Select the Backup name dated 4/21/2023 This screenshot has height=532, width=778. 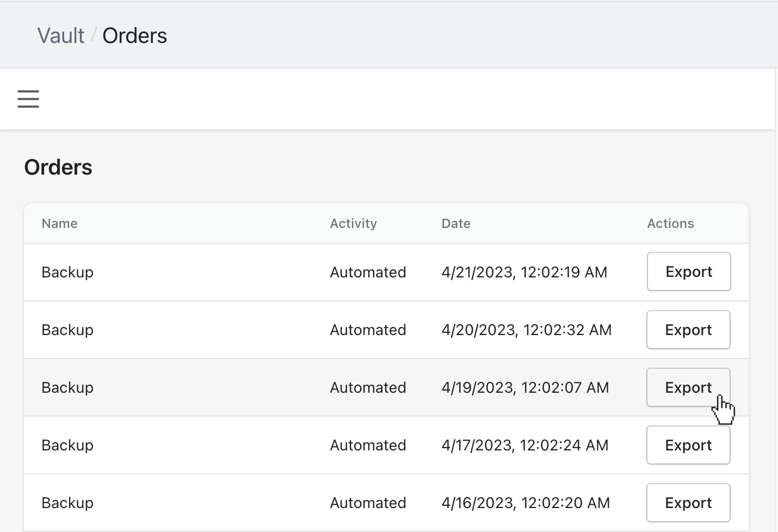tap(67, 272)
